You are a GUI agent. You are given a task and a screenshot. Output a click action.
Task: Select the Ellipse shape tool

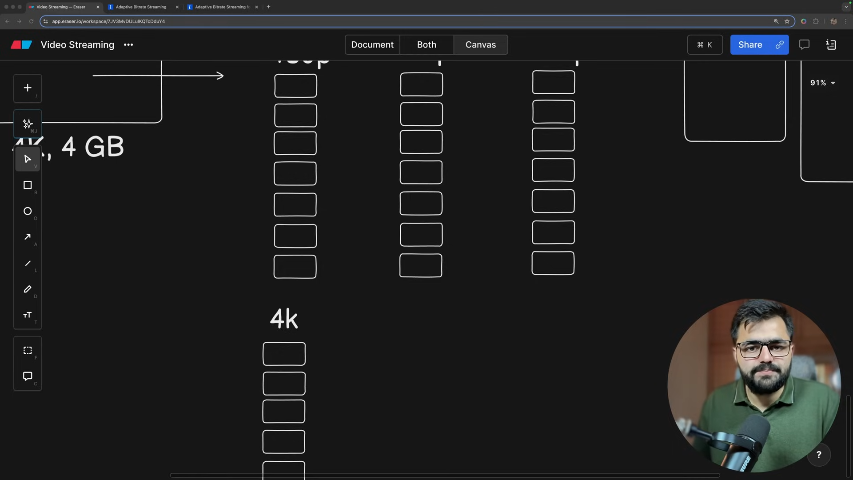[x=28, y=211]
